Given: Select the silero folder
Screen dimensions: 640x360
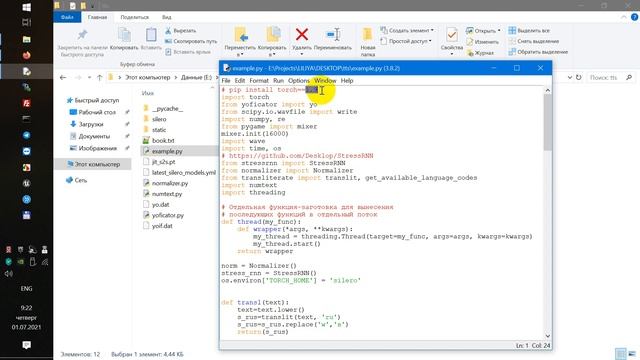Looking at the screenshot, I should pos(155,119).
